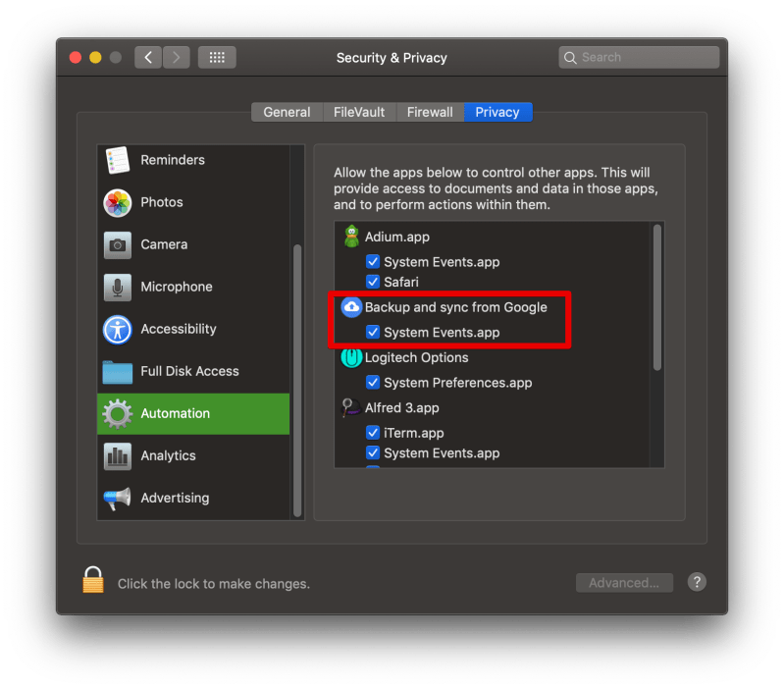Select Reminders in the privacy list
The width and height of the screenshot is (784, 689).
[x=193, y=160]
